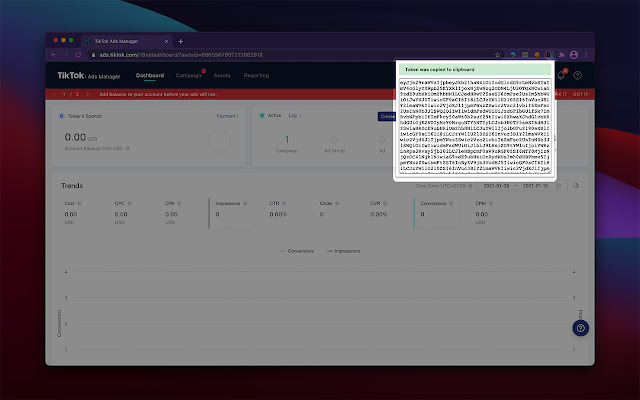
Task: Click the Today's Spends heading
Action: [84, 116]
